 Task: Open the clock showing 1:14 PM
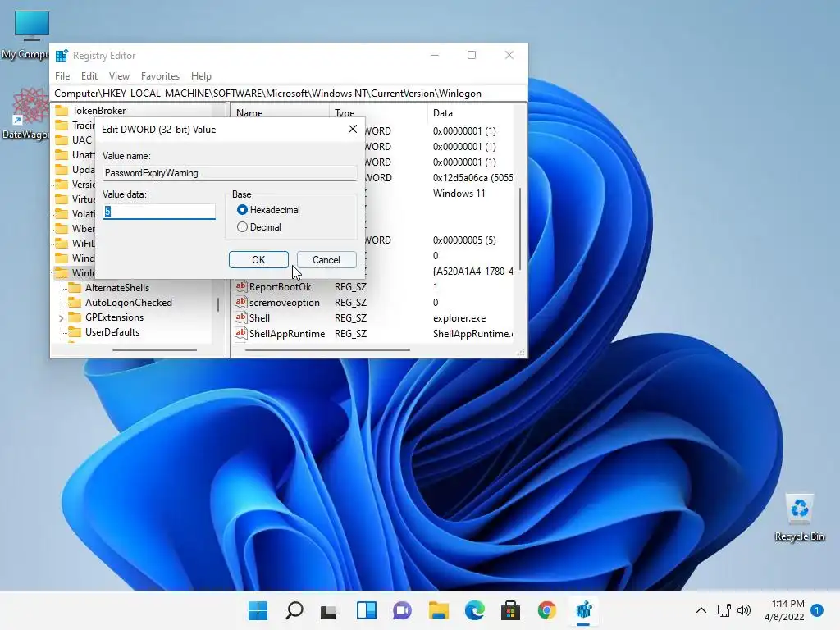point(784,610)
